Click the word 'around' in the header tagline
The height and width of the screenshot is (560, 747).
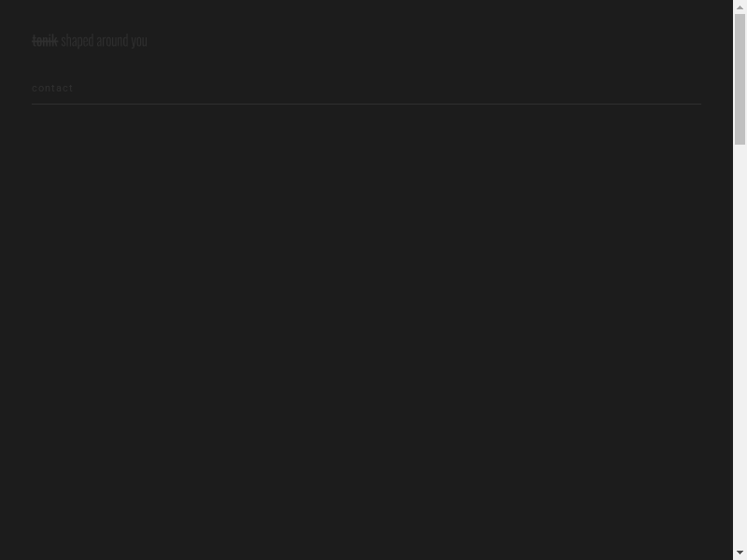[x=112, y=41]
